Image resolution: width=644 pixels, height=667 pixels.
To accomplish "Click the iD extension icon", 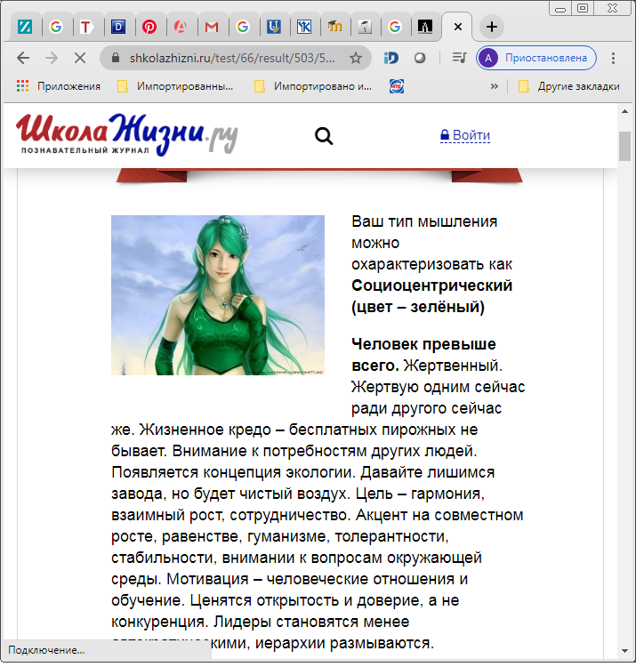I will click(390, 58).
